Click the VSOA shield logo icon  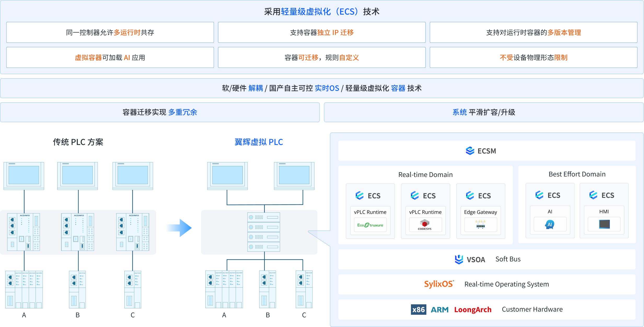[459, 259]
